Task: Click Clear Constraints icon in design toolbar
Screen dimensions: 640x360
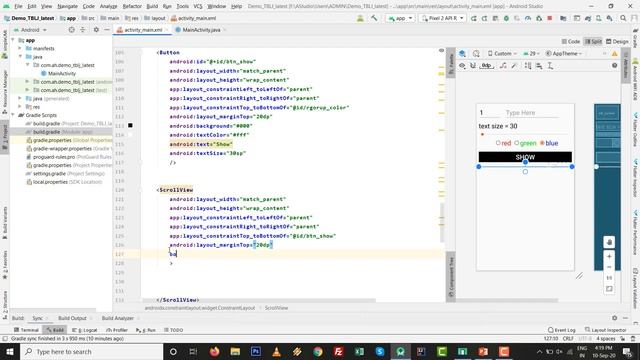Action: tap(503, 66)
